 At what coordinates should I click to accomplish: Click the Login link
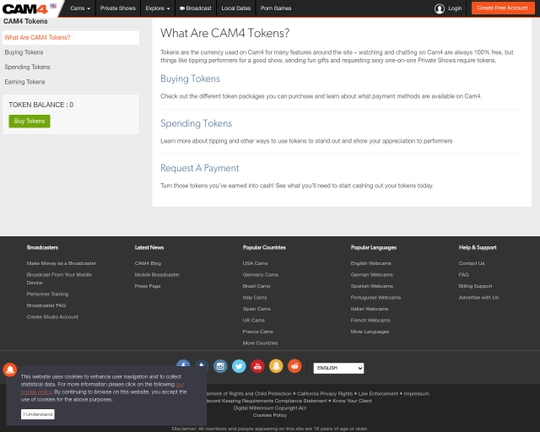(x=455, y=8)
